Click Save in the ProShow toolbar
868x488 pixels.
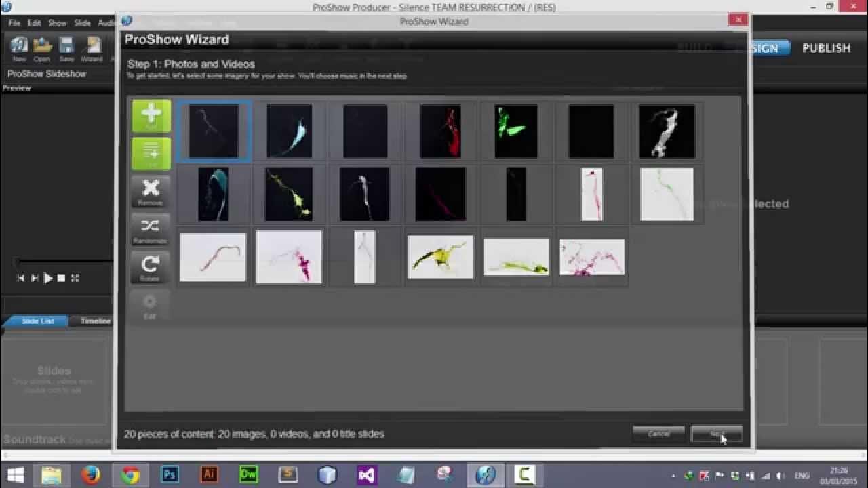[66, 49]
